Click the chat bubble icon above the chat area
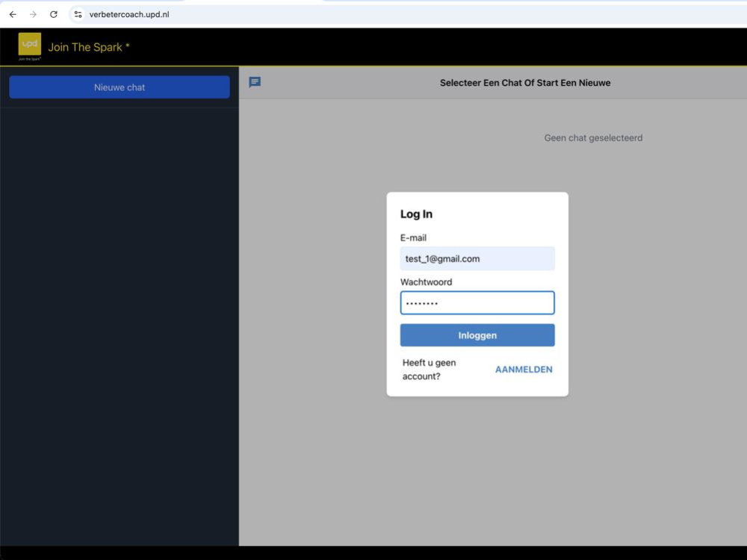 coord(255,82)
